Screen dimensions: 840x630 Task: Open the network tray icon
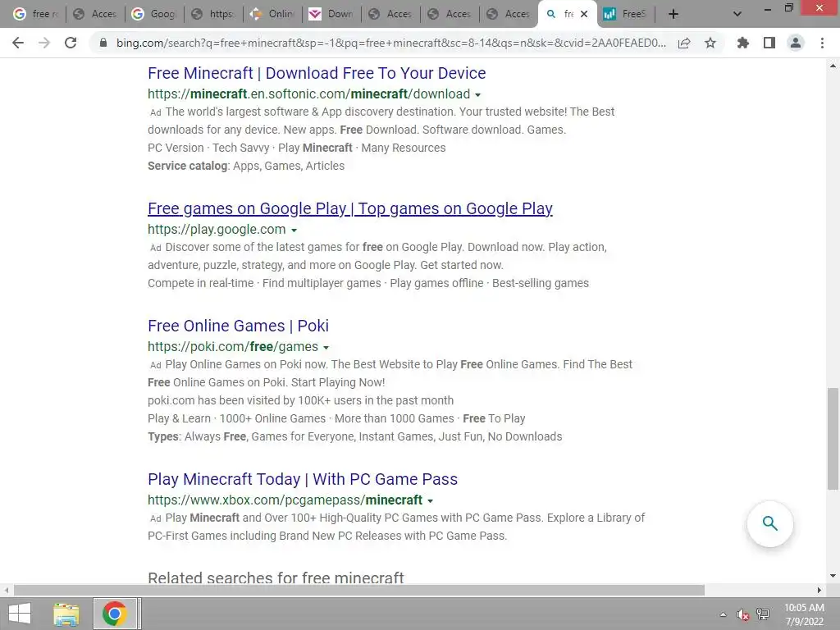click(763, 614)
